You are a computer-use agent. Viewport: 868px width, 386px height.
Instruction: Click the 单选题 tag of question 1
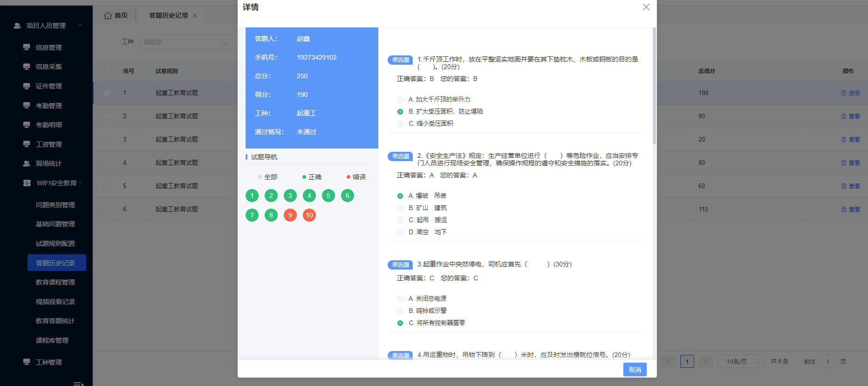[x=400, y=60]
